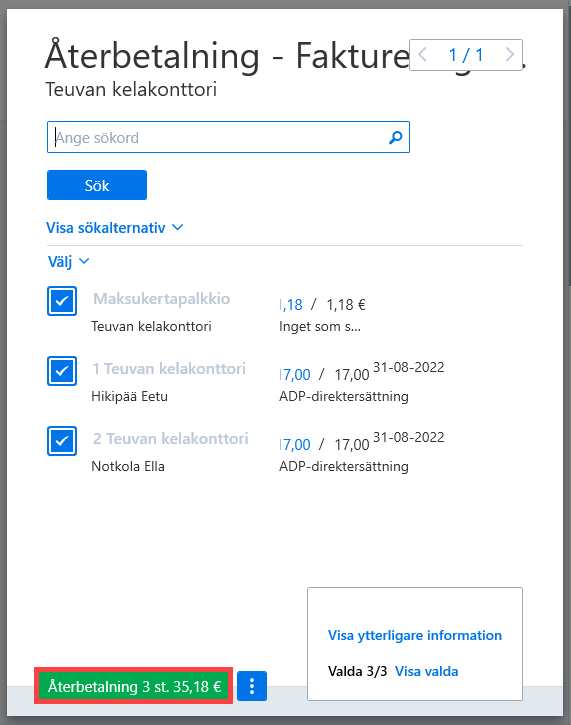Go to next page arrow in pager
The width and height of the screenshot is (571, 725).
[510, 55]
